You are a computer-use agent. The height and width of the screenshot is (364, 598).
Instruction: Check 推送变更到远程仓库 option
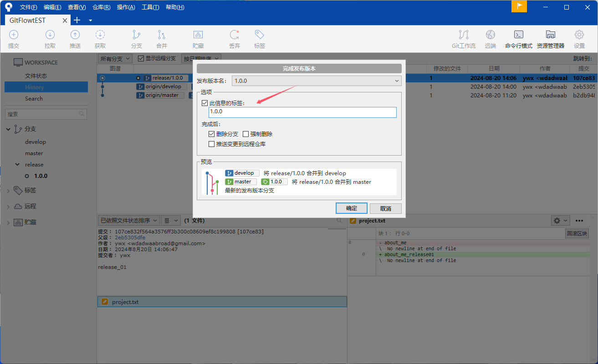211,144
